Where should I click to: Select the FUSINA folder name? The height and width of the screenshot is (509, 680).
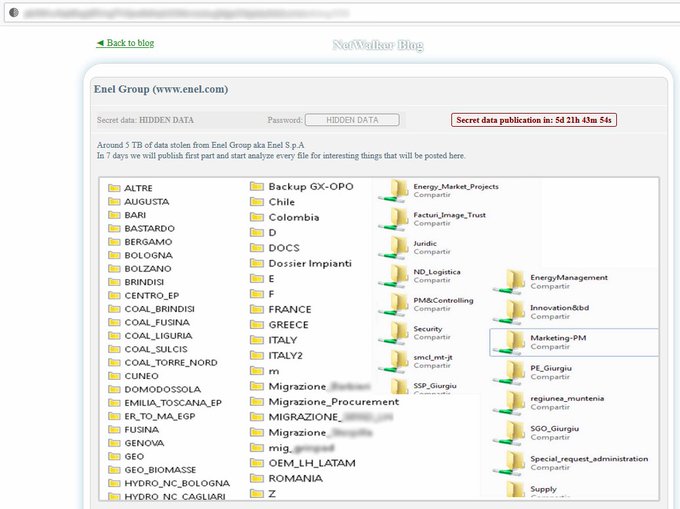click(x=142, y=430)
